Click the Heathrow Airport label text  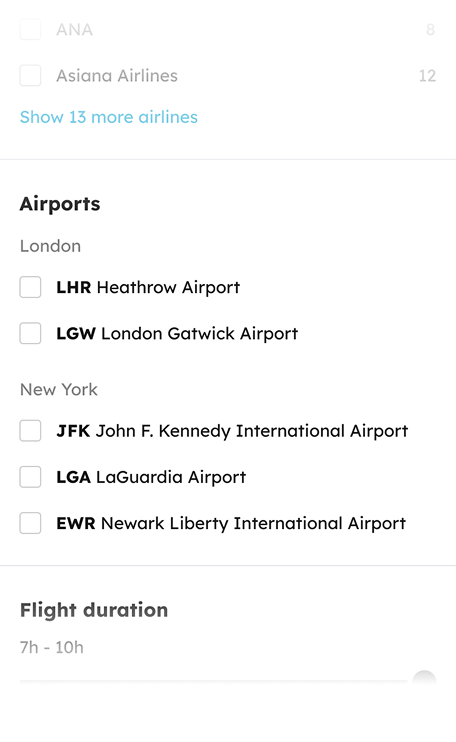click(168, 287)
